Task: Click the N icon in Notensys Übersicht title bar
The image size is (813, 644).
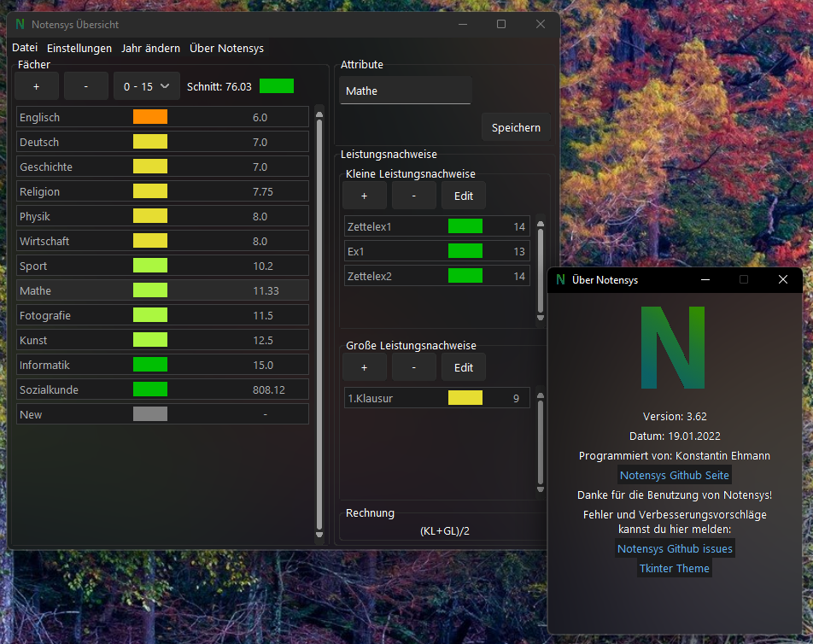Action: pos(20,25)
